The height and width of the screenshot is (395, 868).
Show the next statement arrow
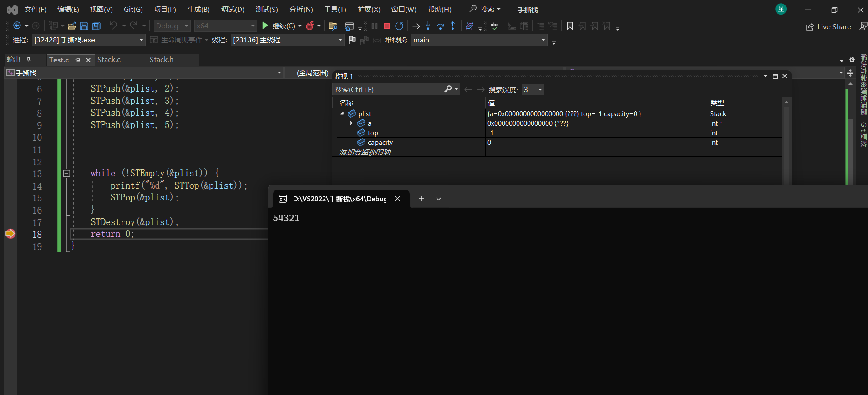416,26
